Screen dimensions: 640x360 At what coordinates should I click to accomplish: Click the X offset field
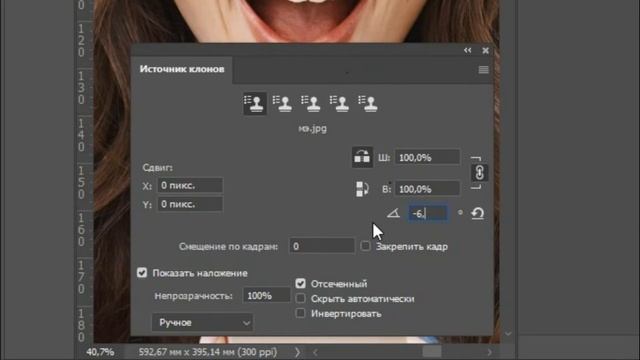(190, 185)
